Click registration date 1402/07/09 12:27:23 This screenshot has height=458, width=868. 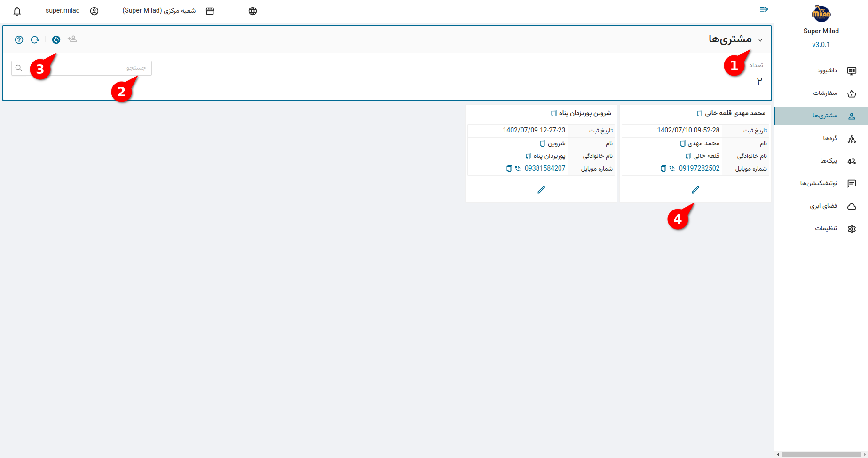coord(534,130)
